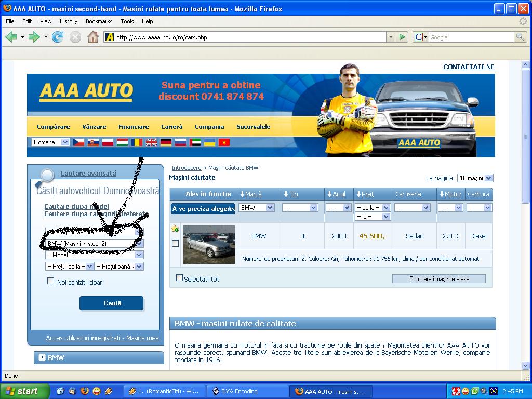Image resolution: width=532 pixels, height=399 pixels.
Task: Open Acces utilizatori inregistrati - Masina mea link
Action: pyautogui.click(x=102, y=338)
